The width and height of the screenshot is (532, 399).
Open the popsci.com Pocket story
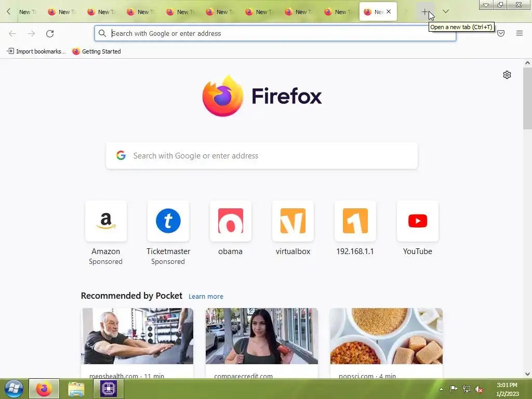[386, 343]
